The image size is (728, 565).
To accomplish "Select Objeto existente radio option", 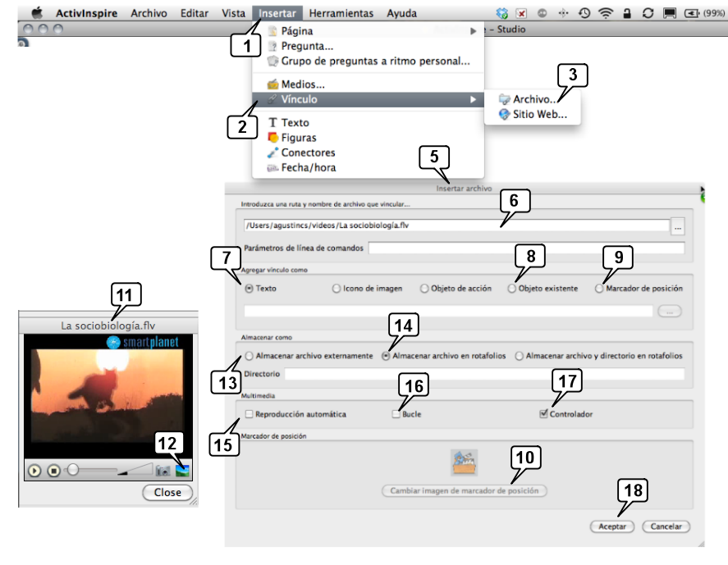I will [x=512, y=289].
